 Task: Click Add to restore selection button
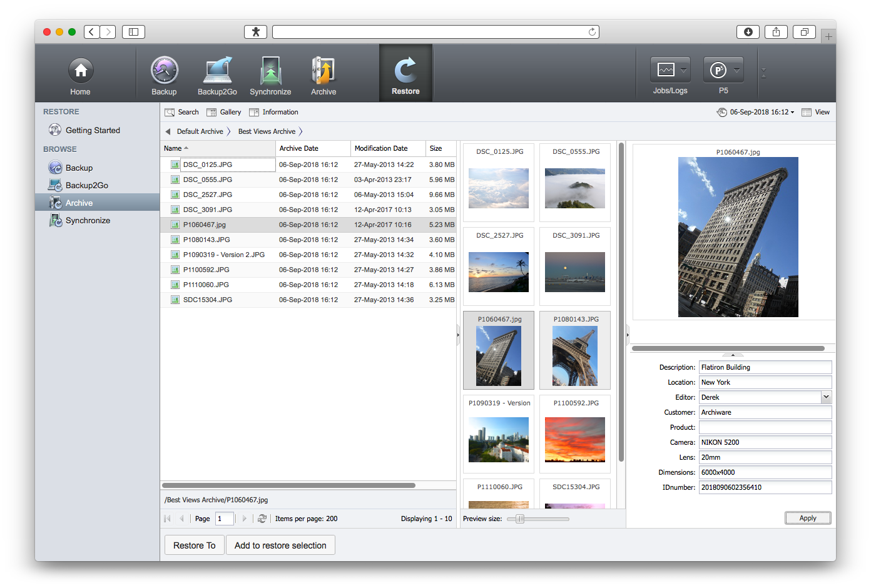[x=280, y=545]
